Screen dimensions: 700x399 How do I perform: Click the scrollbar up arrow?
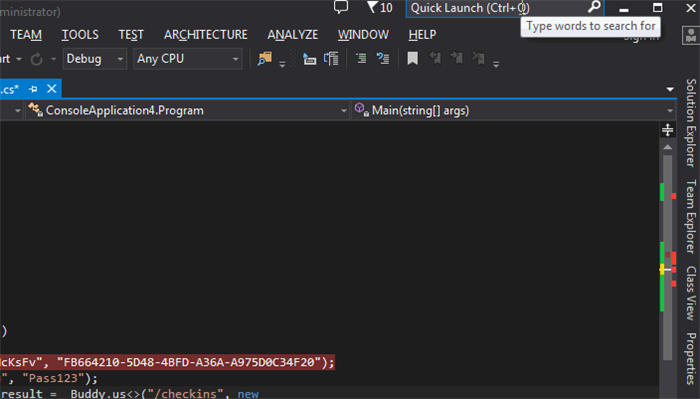667,147
